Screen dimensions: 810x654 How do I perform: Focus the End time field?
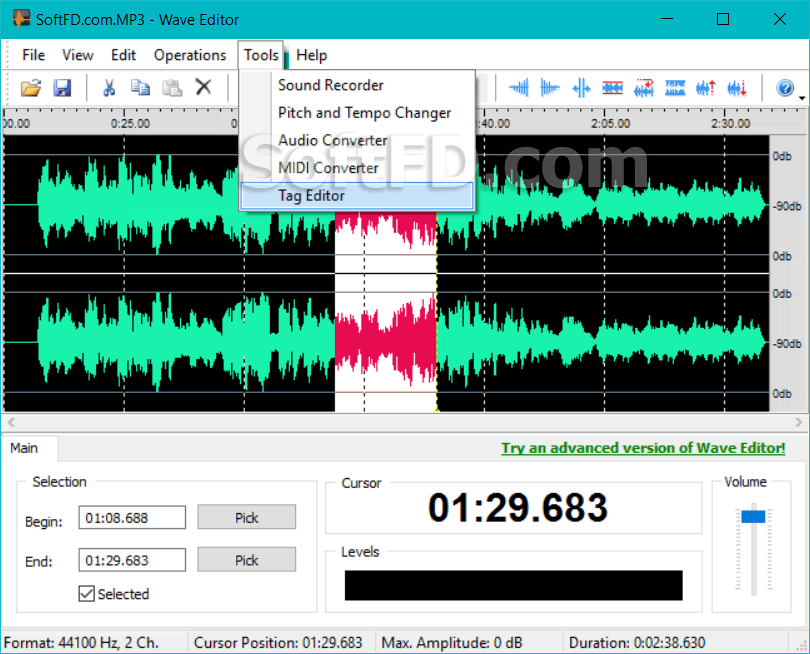pos(132,560)
